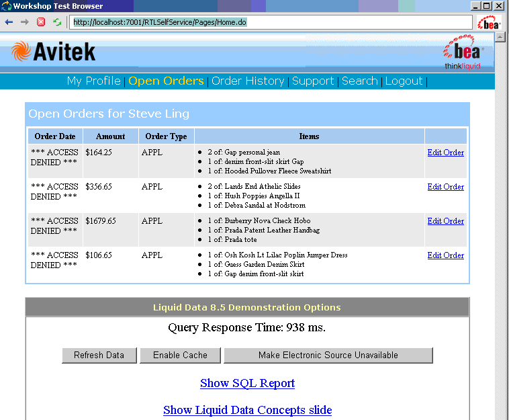Click the Enable Cache button
509x420 pixels.
coord(180,355)
